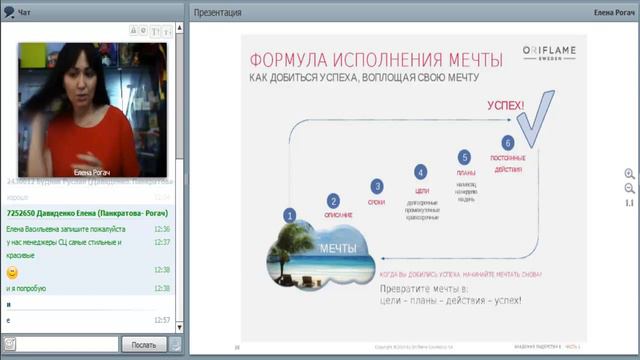Zoom out of the presentation slide

(629, 189)
